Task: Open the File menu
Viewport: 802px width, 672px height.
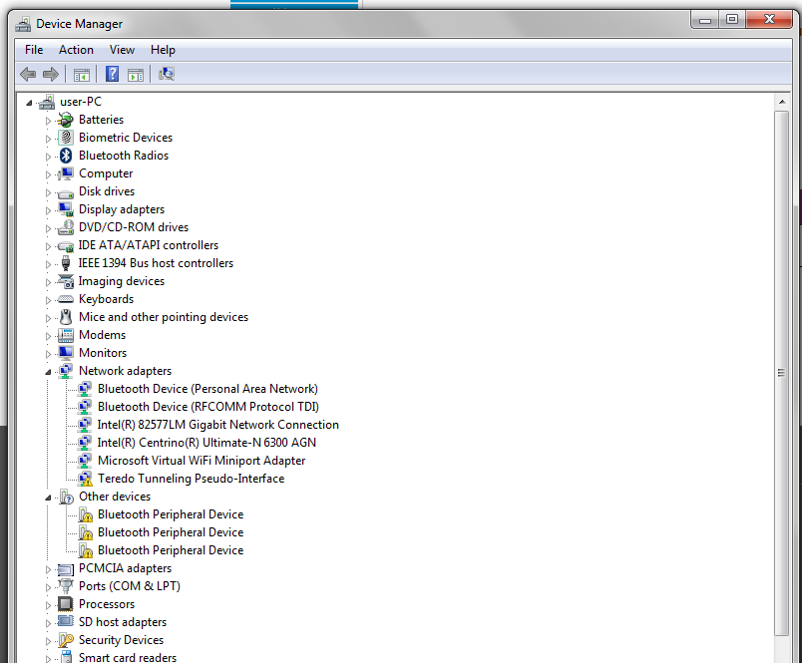Action: point(34,50)
